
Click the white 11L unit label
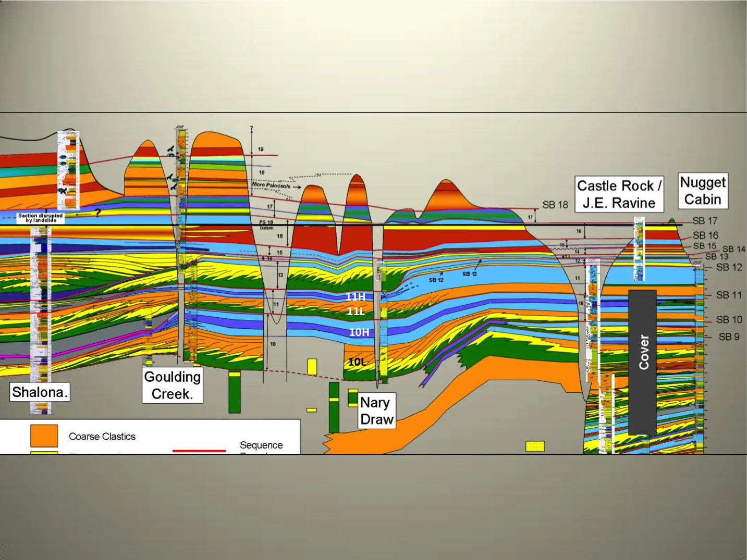pyautogui.click(x=356, y=311)
